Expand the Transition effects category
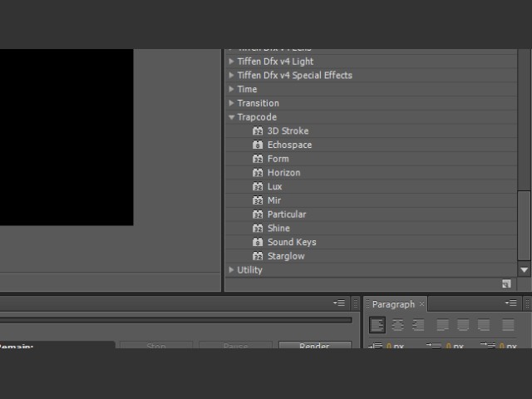 pyautogui.click(x=231, y=103)
